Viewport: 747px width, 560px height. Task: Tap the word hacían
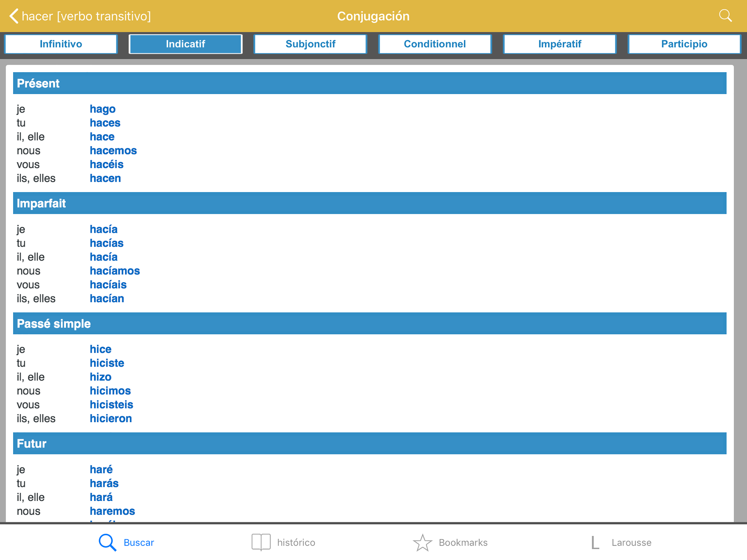(107, 299)
